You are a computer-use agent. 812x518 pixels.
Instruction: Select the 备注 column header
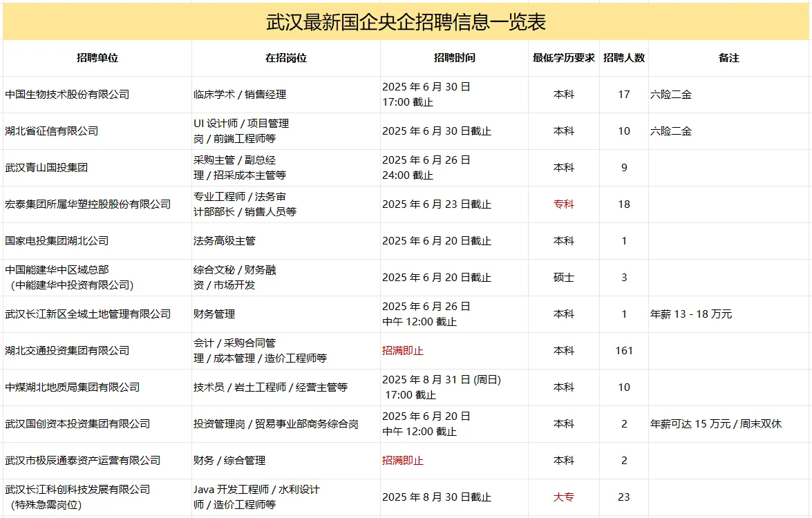pyautogui.click(x=728, y=58)
